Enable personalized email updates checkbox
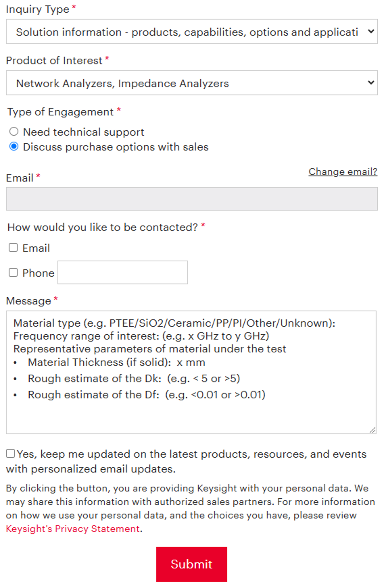The height and width of the screenshot is (588, 386). (x=10, y=453)
